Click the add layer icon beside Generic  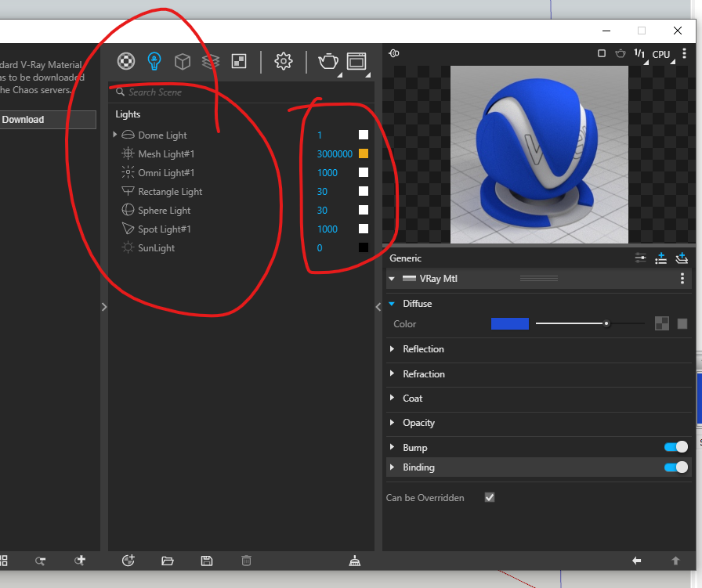tap(682, 258)
